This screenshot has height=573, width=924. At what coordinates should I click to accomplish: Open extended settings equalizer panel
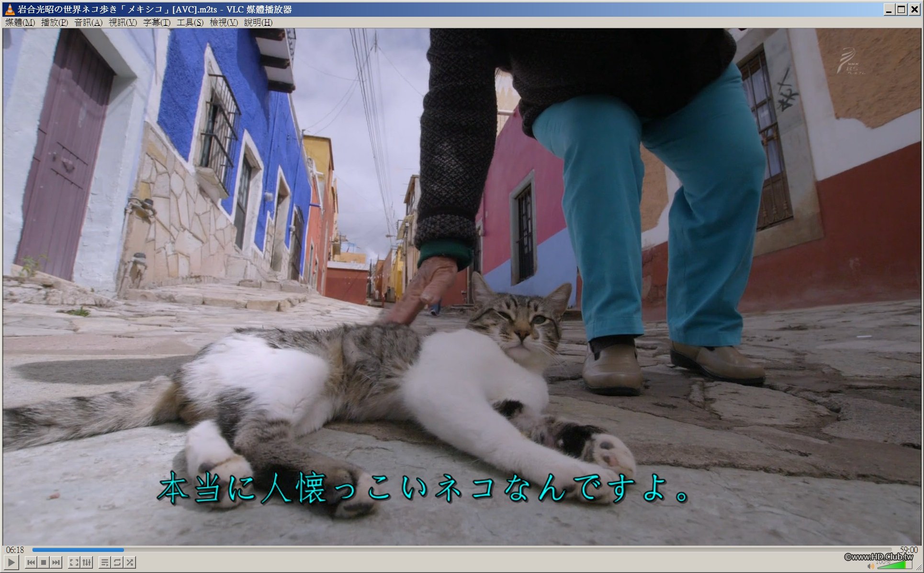87,562
